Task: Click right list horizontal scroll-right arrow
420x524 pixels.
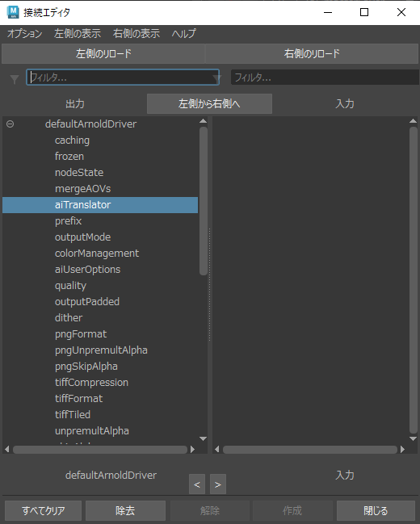Action: coord(402,450)
